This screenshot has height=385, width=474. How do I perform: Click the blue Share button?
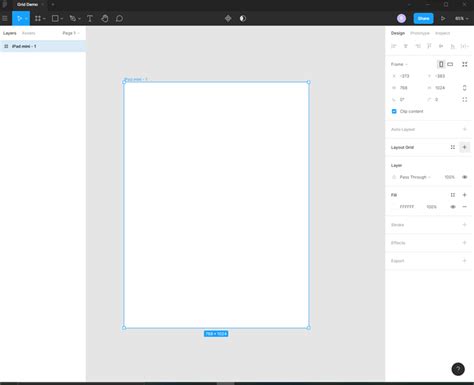pos(423,19)
